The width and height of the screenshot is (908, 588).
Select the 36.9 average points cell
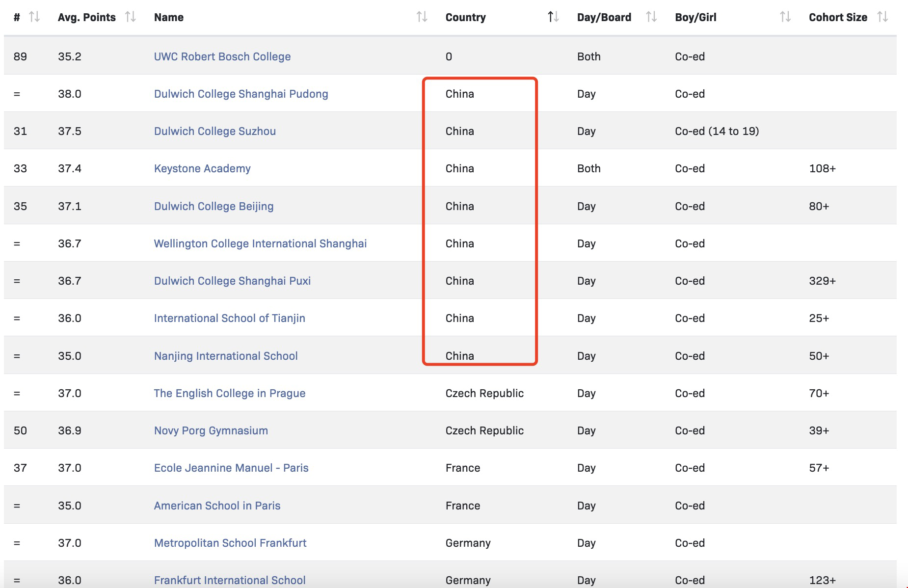(70, 430)
